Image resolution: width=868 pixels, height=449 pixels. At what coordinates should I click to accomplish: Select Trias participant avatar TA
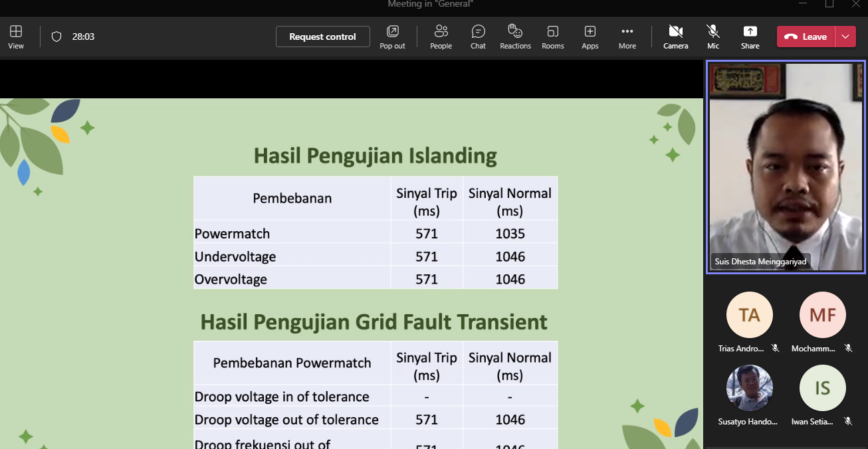tap(749, 315)
